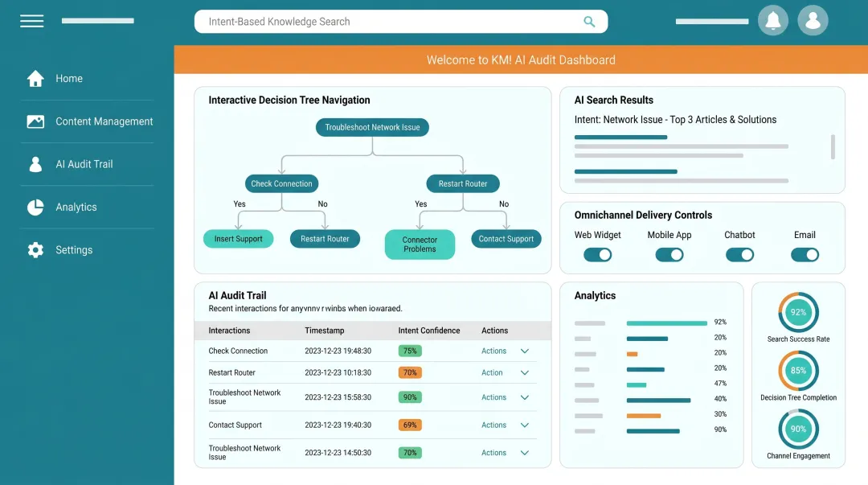Click Actions link for 15:58:30 row

tap(493, 397)
